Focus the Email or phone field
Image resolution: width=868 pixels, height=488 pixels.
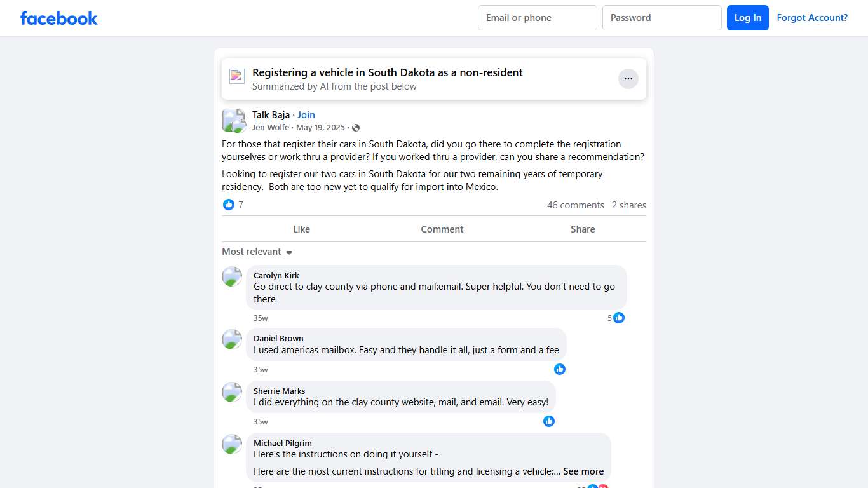tap(537, 18)
